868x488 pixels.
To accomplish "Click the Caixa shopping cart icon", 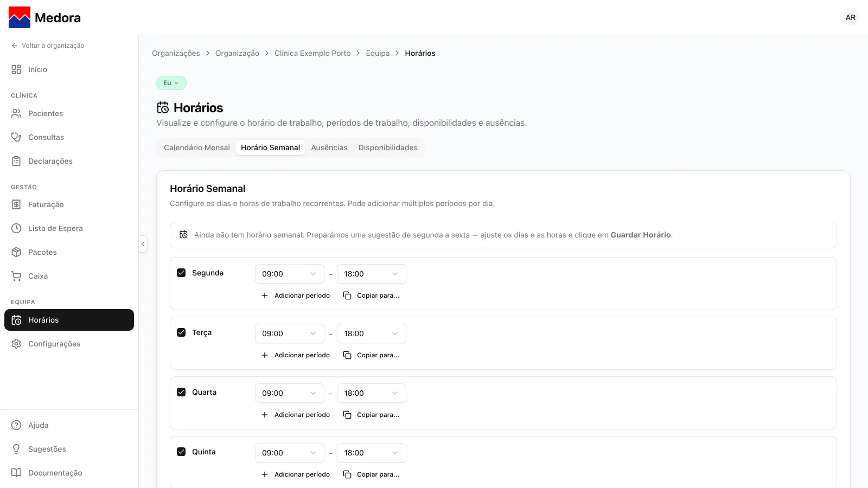I will tap(16, 276).
